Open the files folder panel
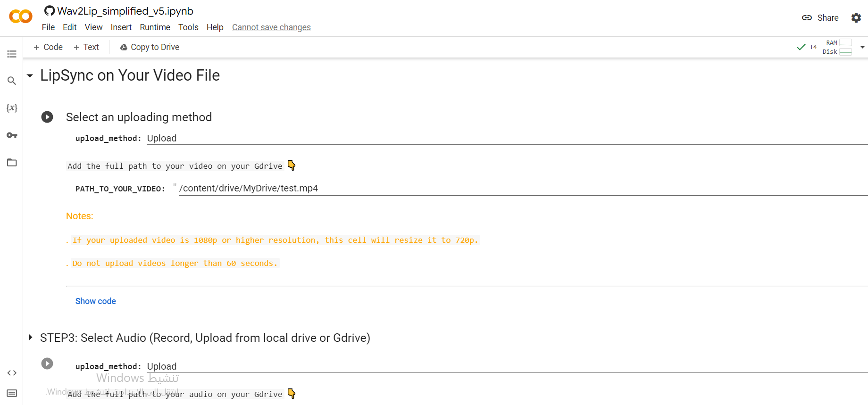Image resolution: width=868 pixels, height=405 pixels. [12, 163]
